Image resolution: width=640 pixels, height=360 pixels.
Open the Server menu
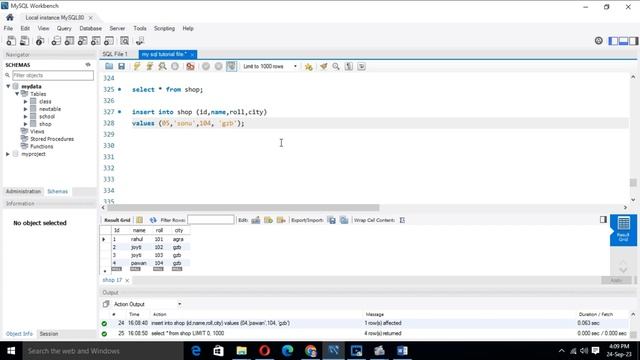pyautogui.click(x=117, y=28)
